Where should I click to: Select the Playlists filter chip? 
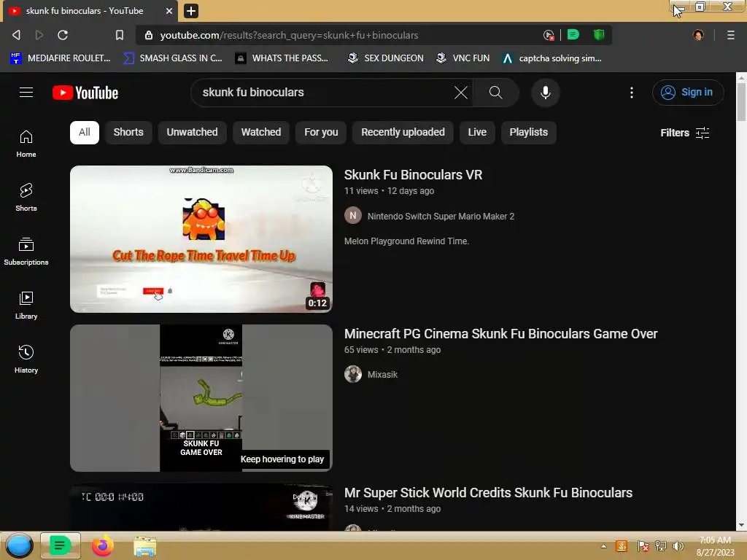coord(528,133)
